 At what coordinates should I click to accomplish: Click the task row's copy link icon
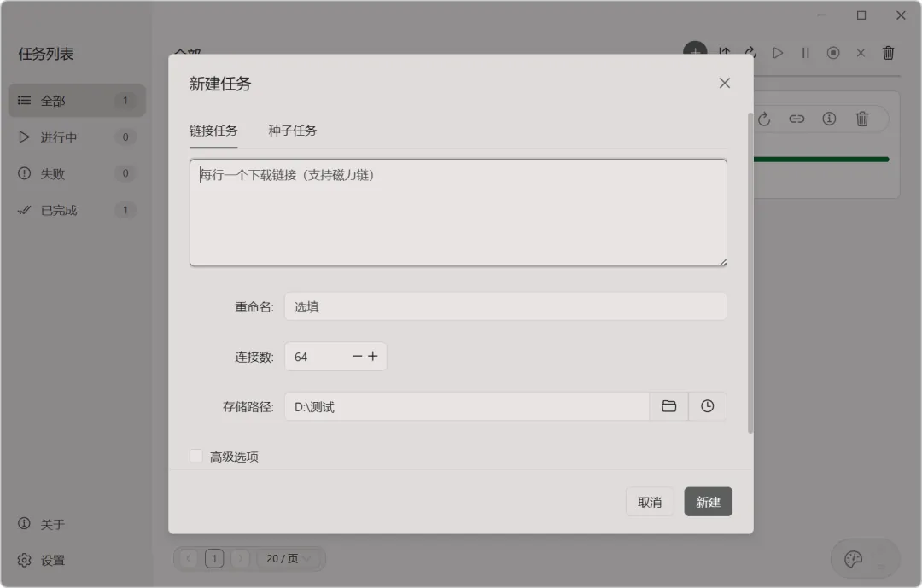tap(797, 119)
